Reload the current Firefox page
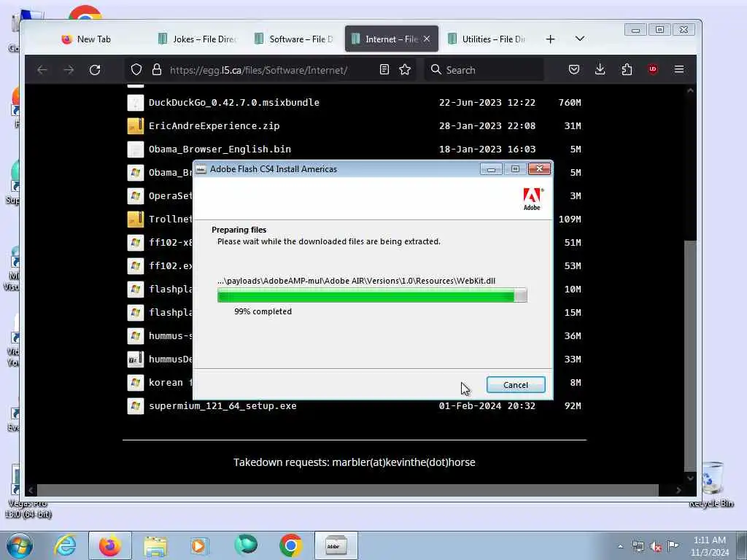 96,70
